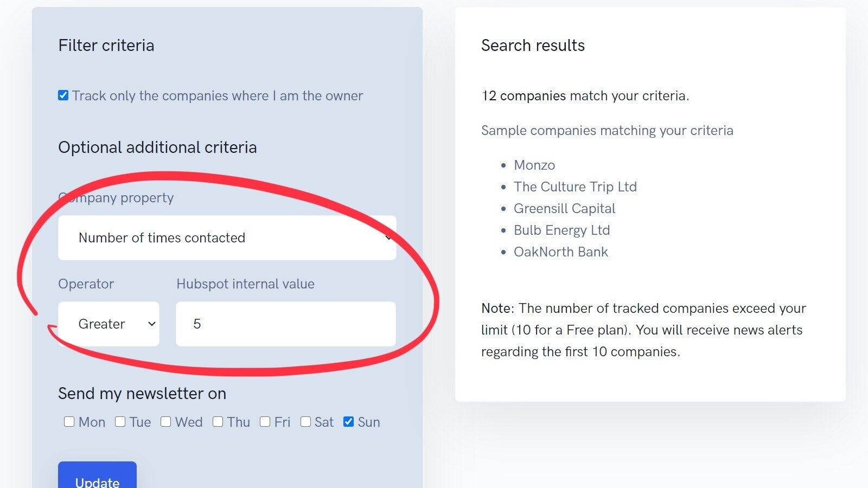868x488 pixels.
Task: Select Fri for newsletter delivery
Action: pos(265,422)
